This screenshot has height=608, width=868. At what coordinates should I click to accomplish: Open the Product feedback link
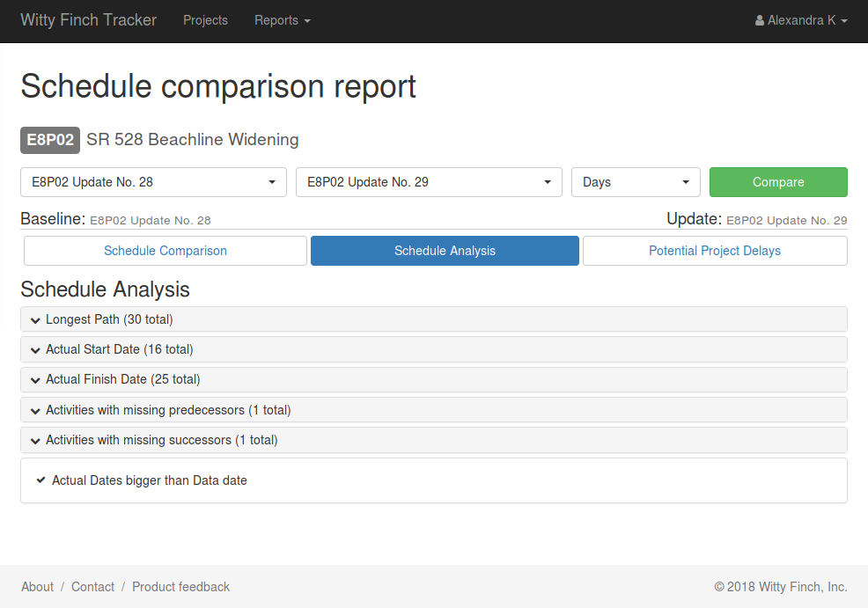(180, 586)
